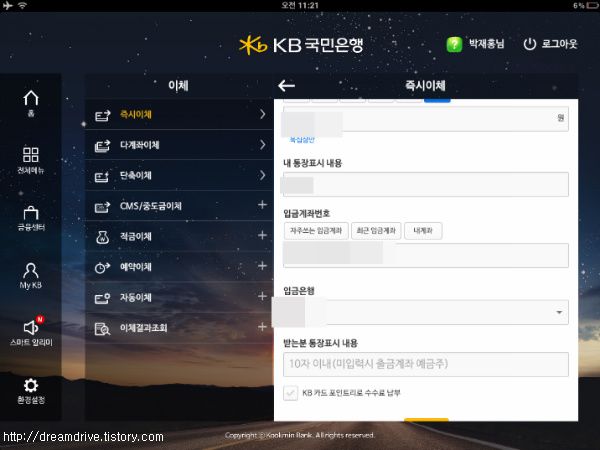Open the 금융센터 bag icon

31,213
